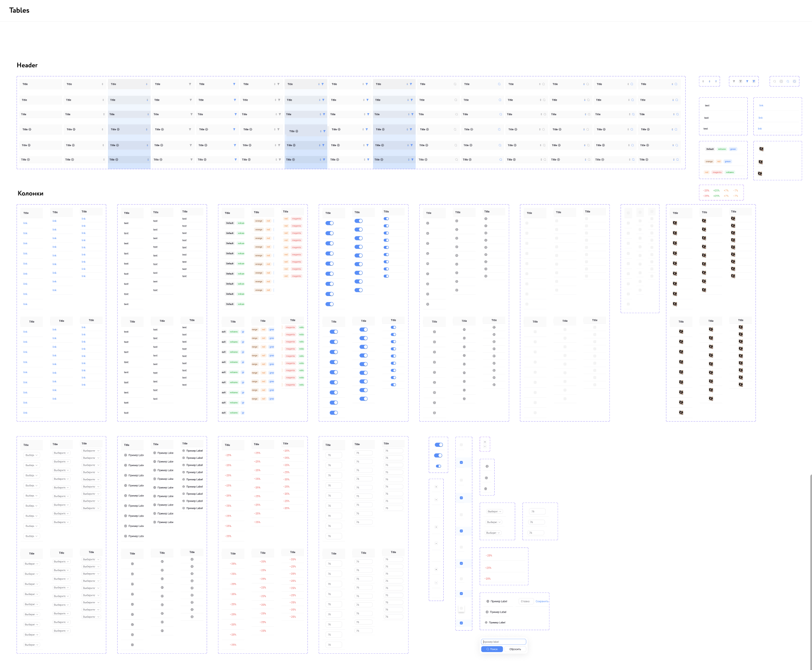Screen dimensions: 812x670
Task: Click middle icon in three-sort-icon sample group
Action: point(710,81)
